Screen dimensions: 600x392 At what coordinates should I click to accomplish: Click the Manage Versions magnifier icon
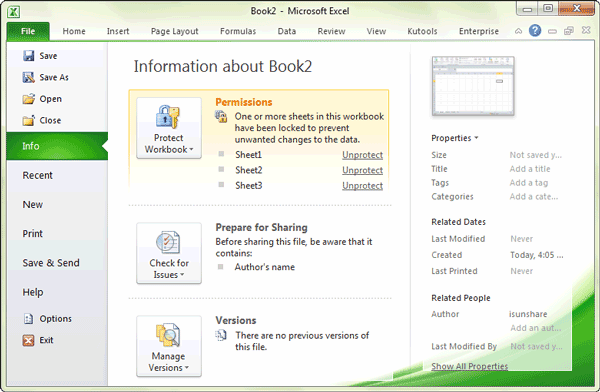(x=168, y=335)
